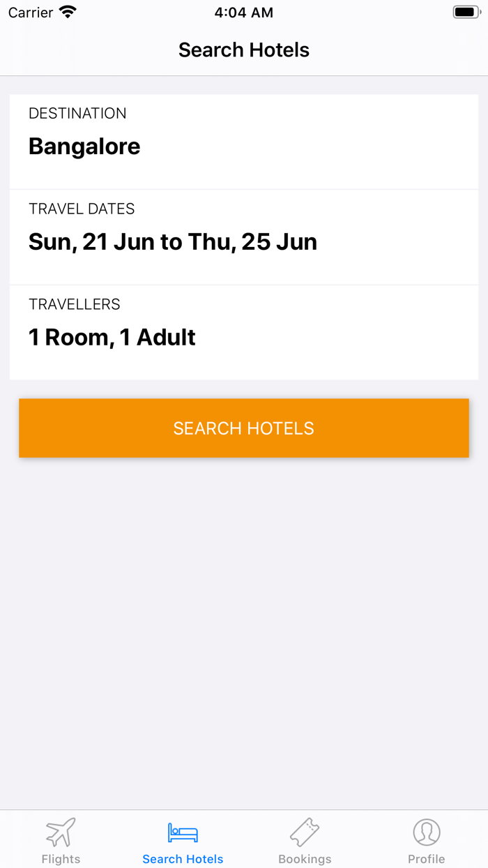Tap the Search Hotels title header
Viewport: 488px width, 868px height.
tap(243, 50)
